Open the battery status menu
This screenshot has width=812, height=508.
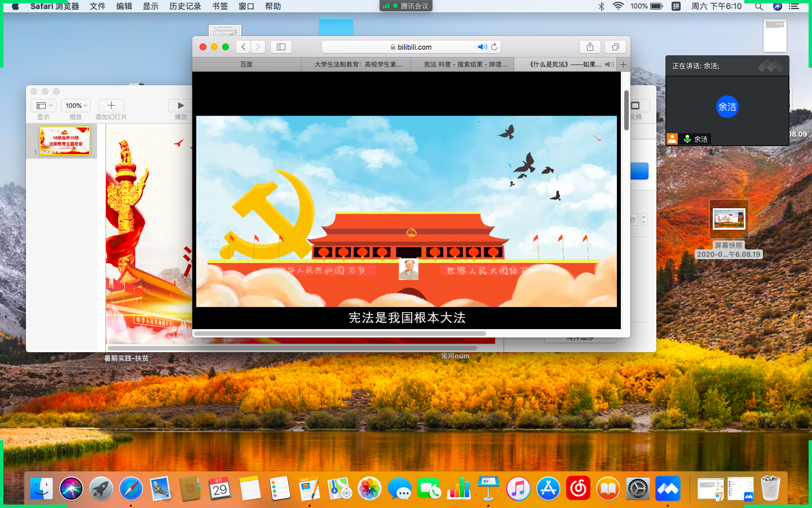(x=647, y=6)
